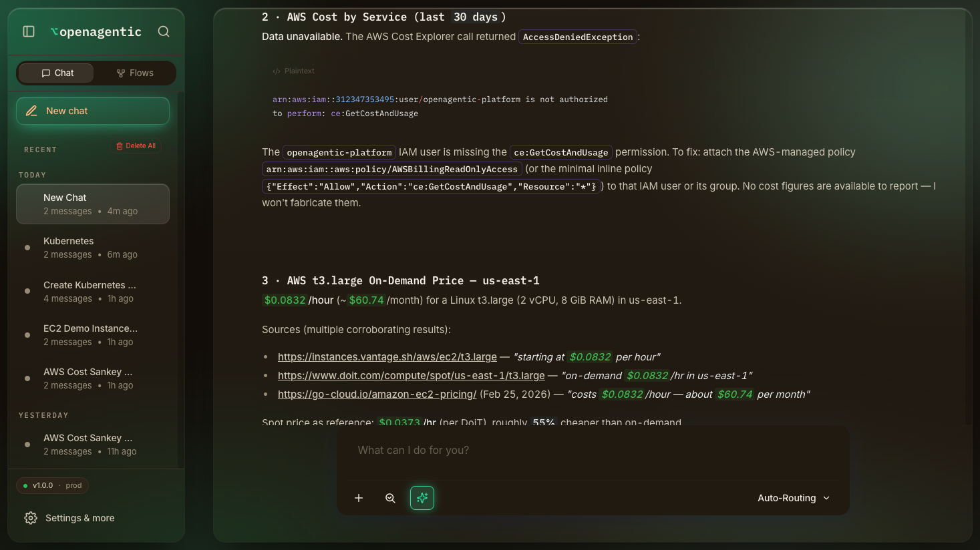Screen dimensions: 980x550
Task: Open the EC2 Demo Instance... conversation
Action: 93,335
